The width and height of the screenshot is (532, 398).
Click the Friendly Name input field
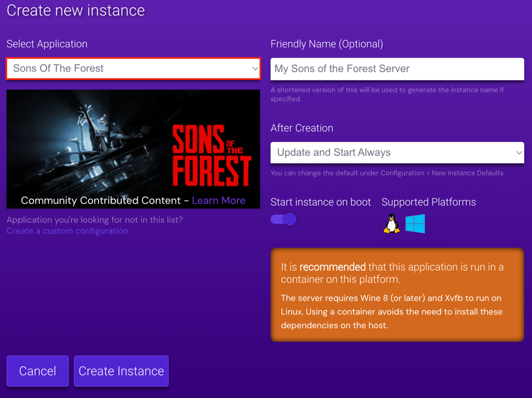(397, 68)
